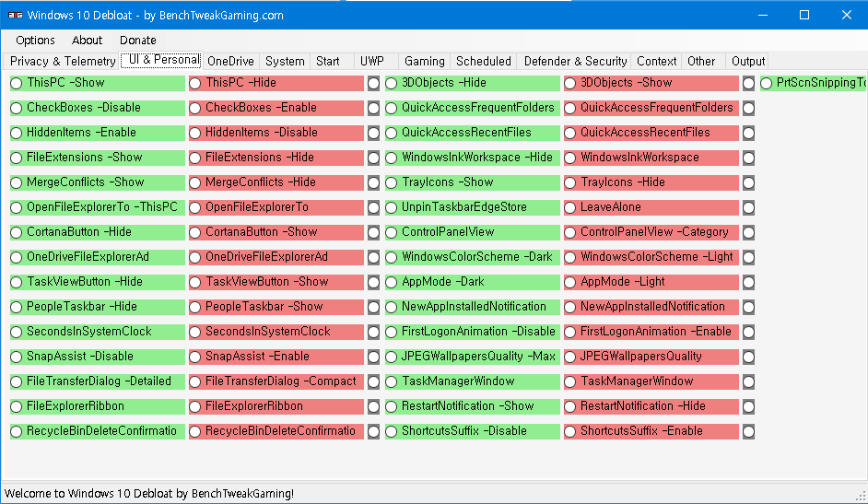
Task: Select FirstLogonAnimation -Enable
Action: [x=651, y=332]
